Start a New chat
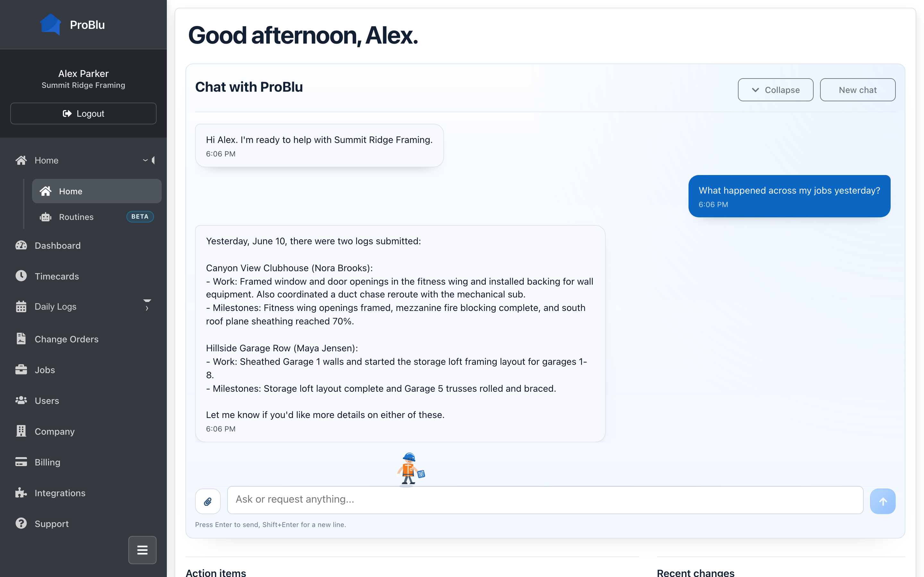This screenshot has width=924, height=577. (858, 90)
